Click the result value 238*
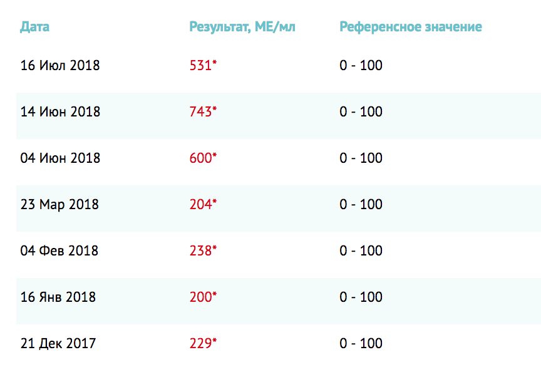The height and width of the screenshot is (392, 541). [203, 250]
